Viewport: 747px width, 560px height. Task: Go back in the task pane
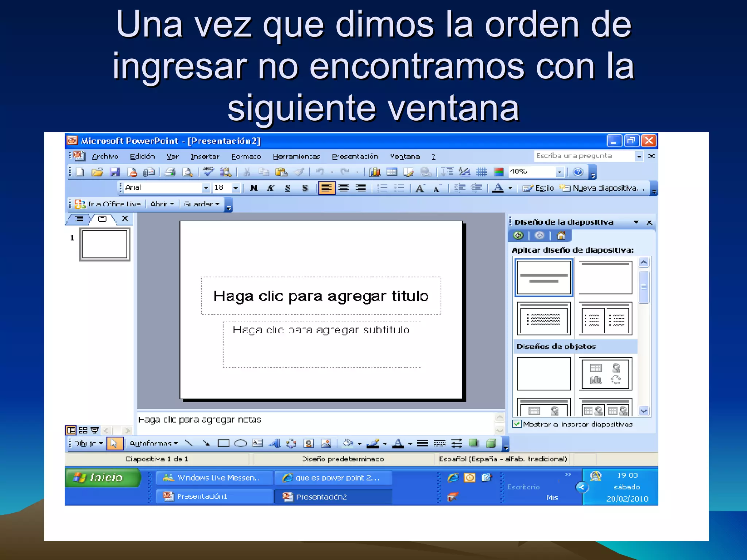(518, 236)
